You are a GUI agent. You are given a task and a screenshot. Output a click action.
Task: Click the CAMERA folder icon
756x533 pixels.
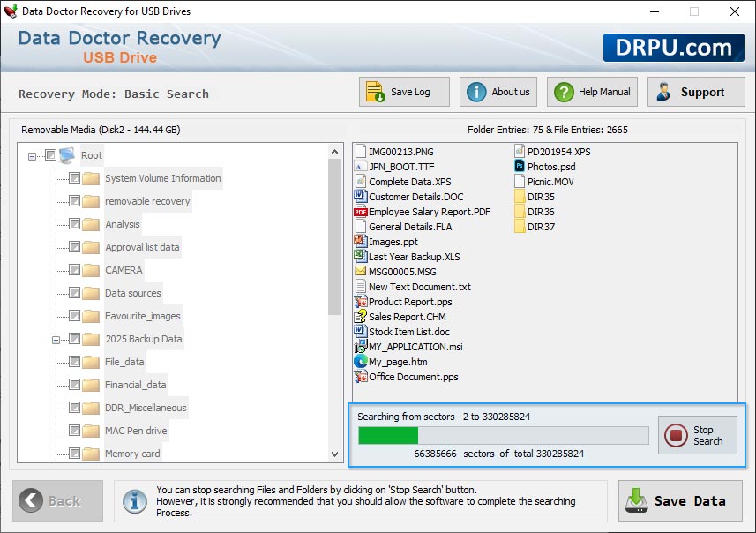click(91, 270)
